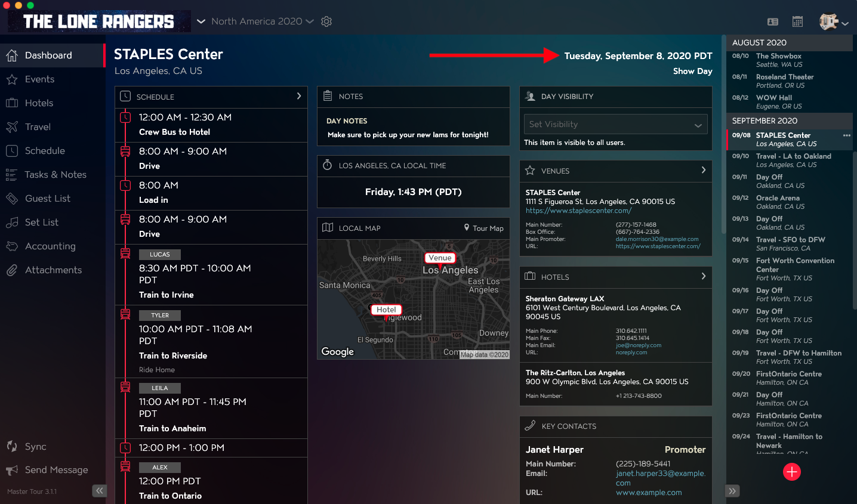Screen dimensions: 857x504
Task: Click the train icon for Train to Irvine
Action: tap(125, 253)
